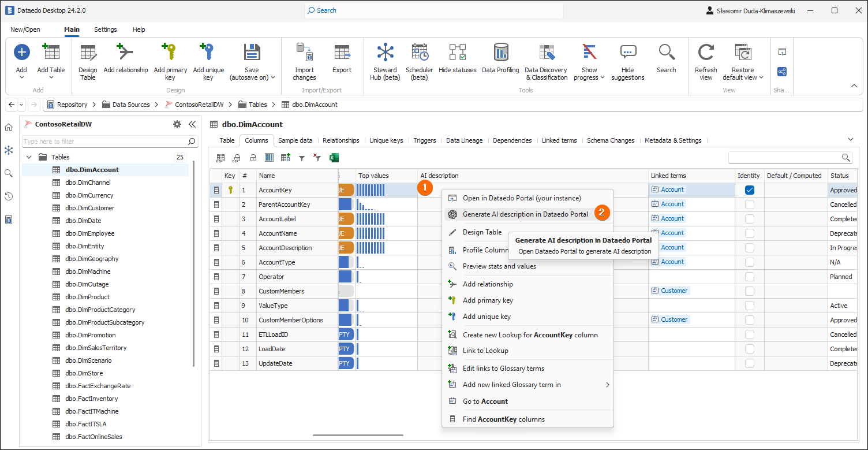Click Repository in the breadcrumb

72,105
